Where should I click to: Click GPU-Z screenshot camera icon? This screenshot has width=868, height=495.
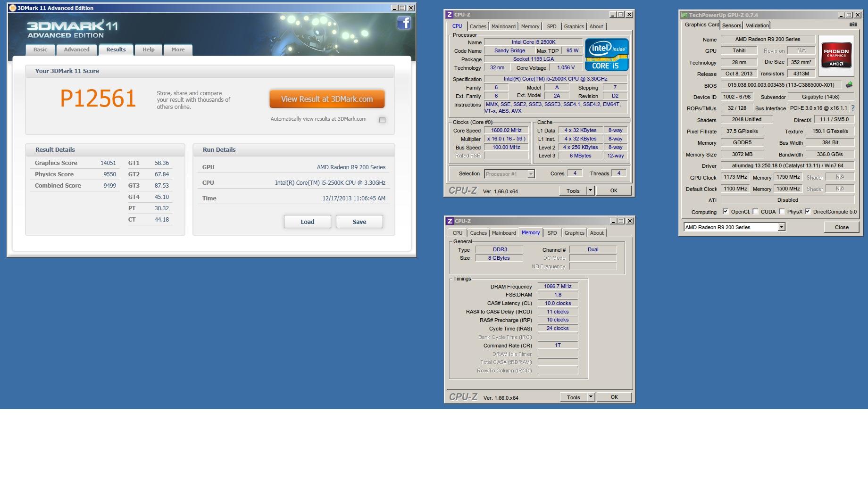pos(853,25)
